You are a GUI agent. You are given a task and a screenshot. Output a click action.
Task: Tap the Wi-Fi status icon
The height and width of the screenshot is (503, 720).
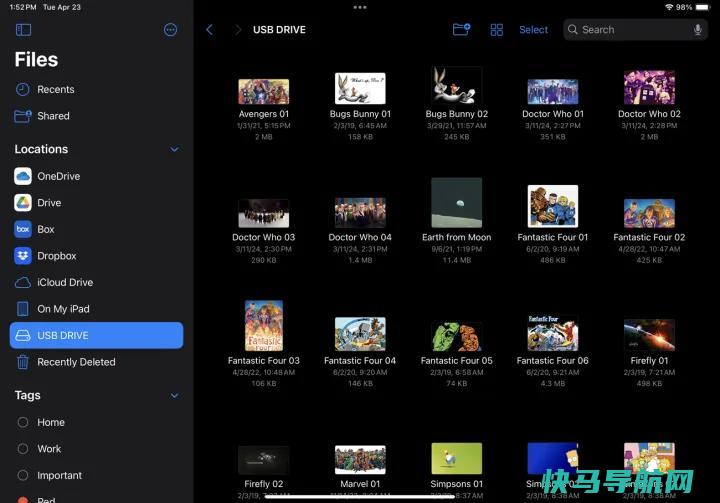[x=669, y=7]
